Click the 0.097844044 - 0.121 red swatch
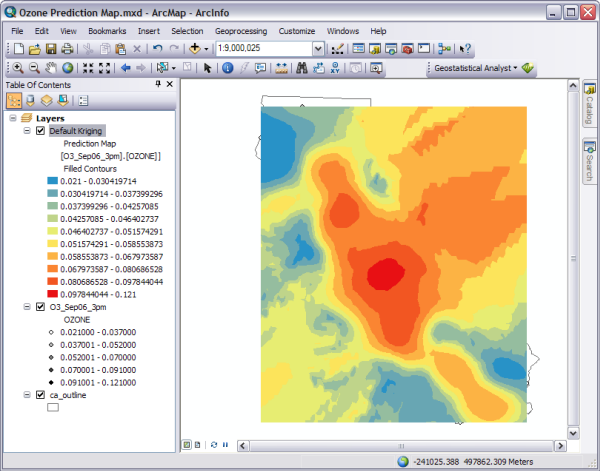This screenshot has height=471, width=600. (x=52, y=294)
